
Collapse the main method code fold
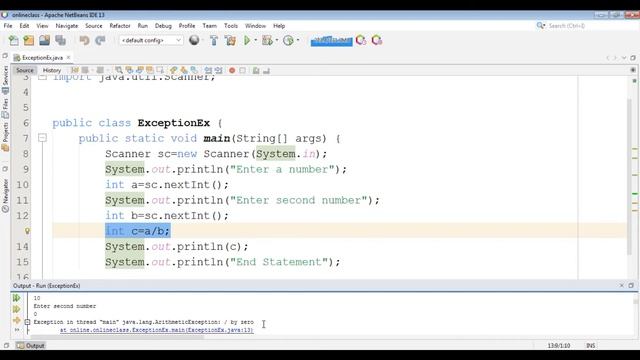42,138
